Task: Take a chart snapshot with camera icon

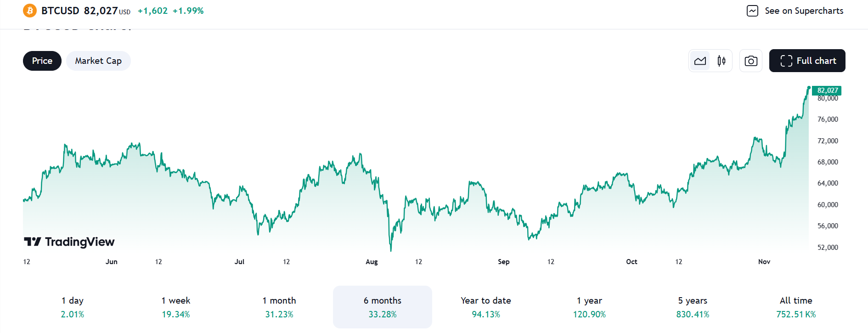Action: [x=751, y=61]
